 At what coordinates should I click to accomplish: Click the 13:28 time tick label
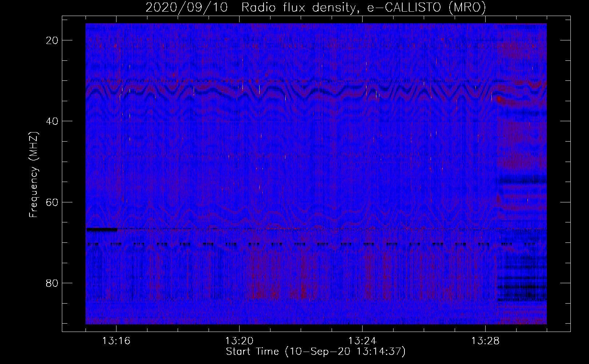(485, 341)
